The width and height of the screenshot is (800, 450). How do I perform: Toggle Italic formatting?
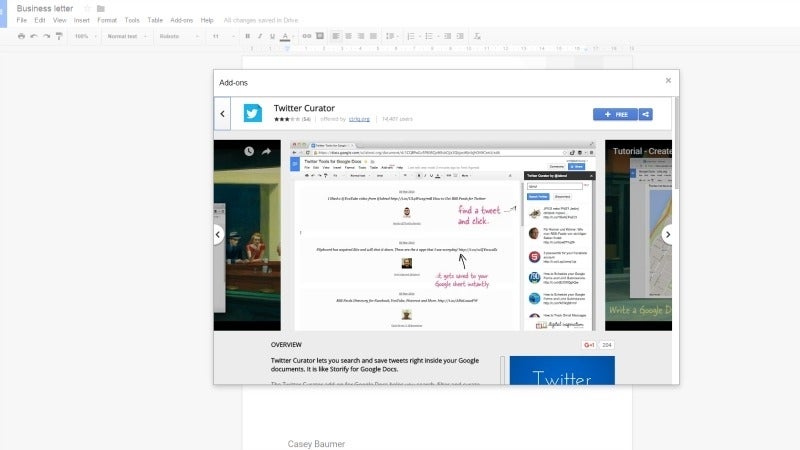pos(260,36)
